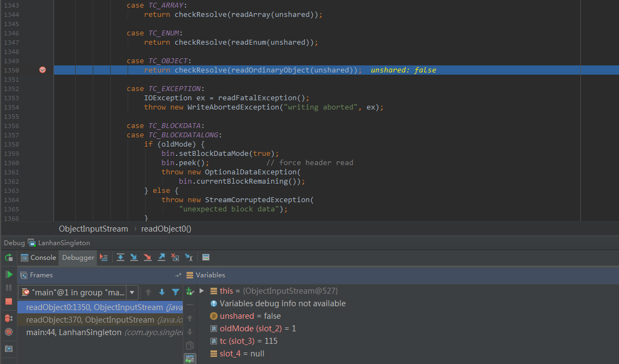
Task: Open the Evaluate Expression calculator icon
Action: pyautogui.click(x=206, y=258)
